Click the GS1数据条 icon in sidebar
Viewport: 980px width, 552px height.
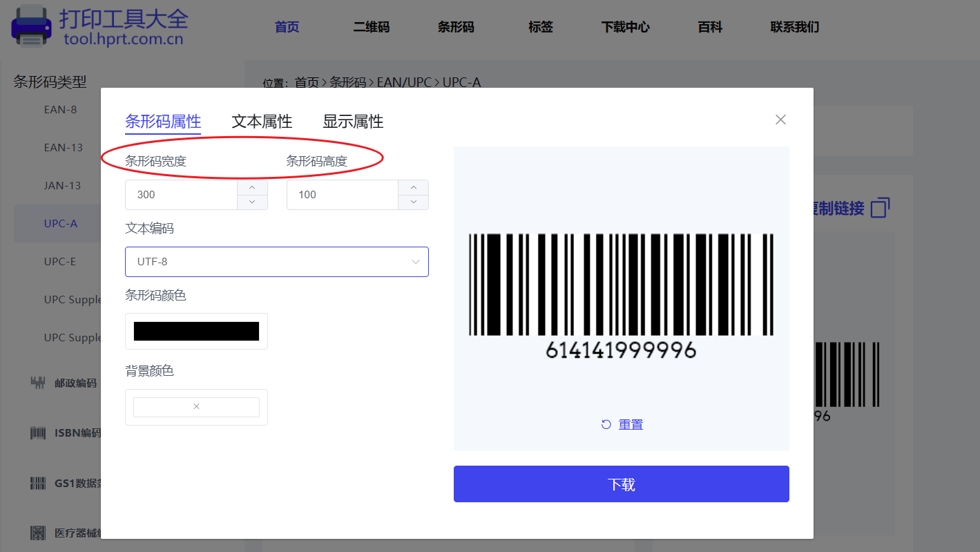tap(38, 483)
